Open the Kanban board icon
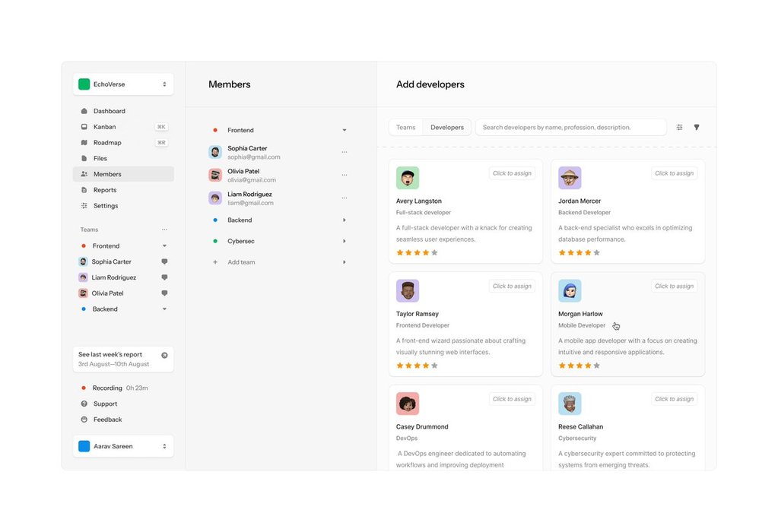This screenshot has height=532, width=778. tap(84, 127)
